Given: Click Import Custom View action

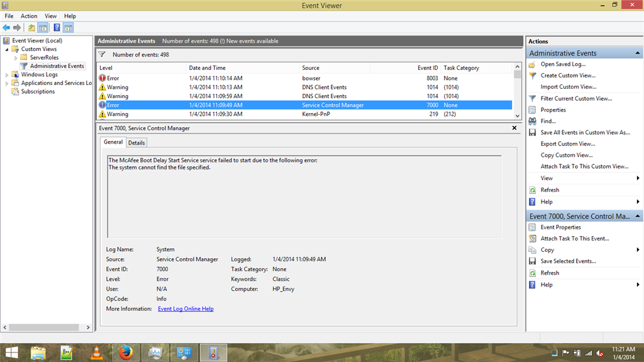Looking at the screenshot, I should pos(569,87).
